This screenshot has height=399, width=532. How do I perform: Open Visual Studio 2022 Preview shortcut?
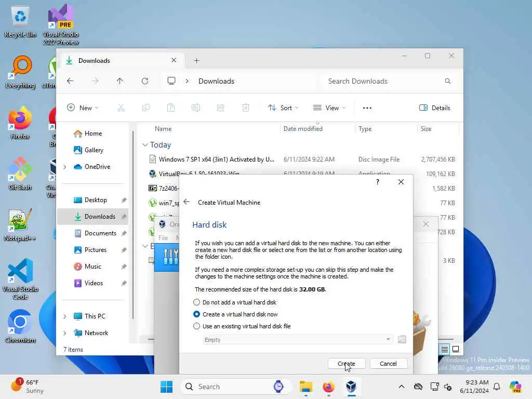(x=61, y=25)
